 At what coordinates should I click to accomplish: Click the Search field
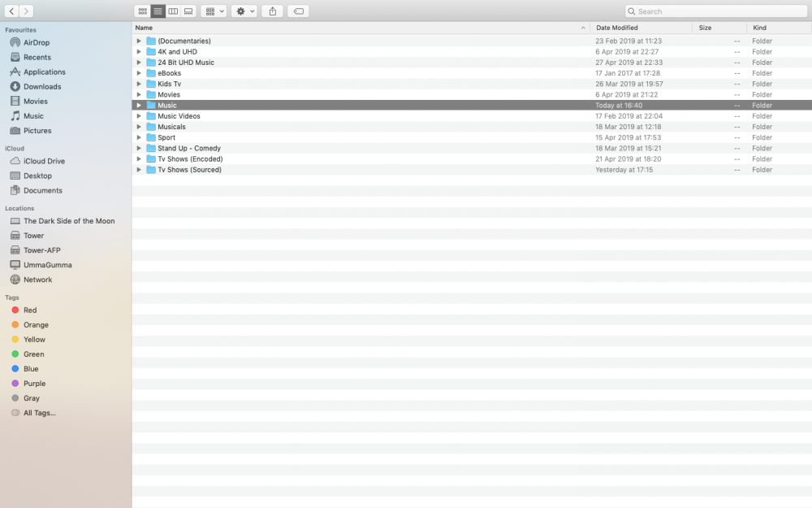click(716, 11)
